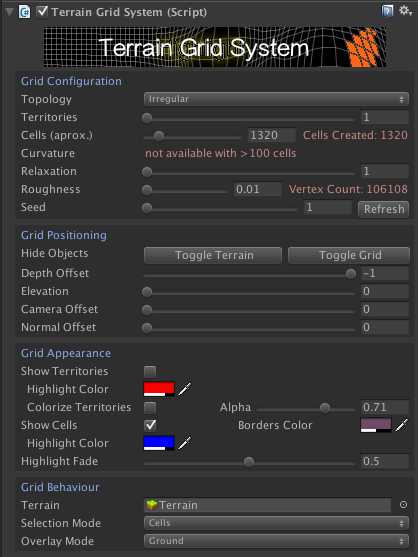Viewport: 418px width, 557px height.
Task: Click the purple Borders Color swatch
Action: [x=376, y=425]
